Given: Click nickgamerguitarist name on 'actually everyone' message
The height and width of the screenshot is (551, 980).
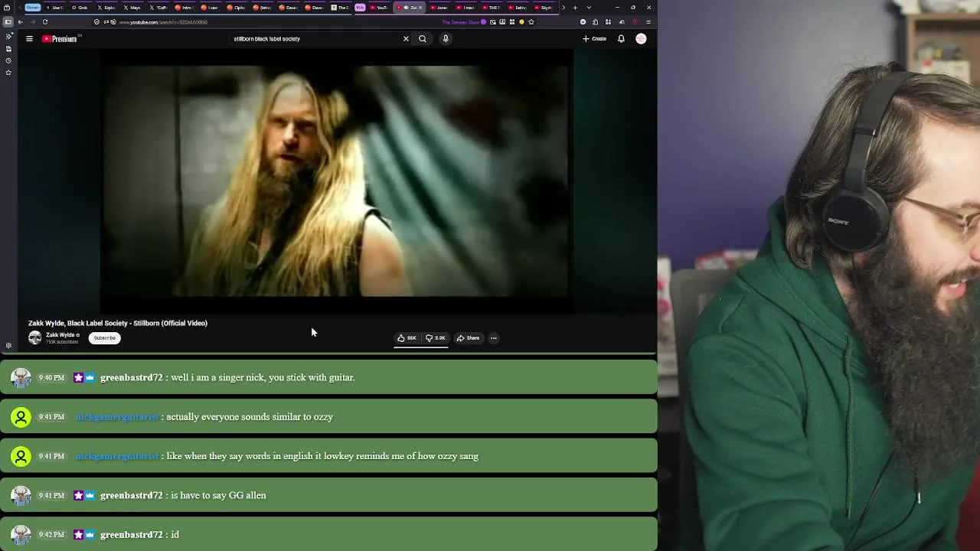Looking at the screenshot, I should (117, 417).
